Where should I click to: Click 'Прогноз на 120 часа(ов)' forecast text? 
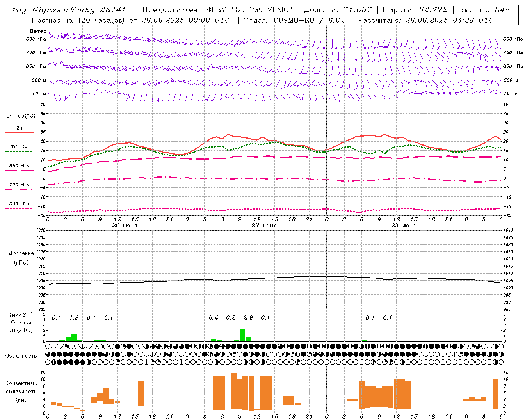79,20
